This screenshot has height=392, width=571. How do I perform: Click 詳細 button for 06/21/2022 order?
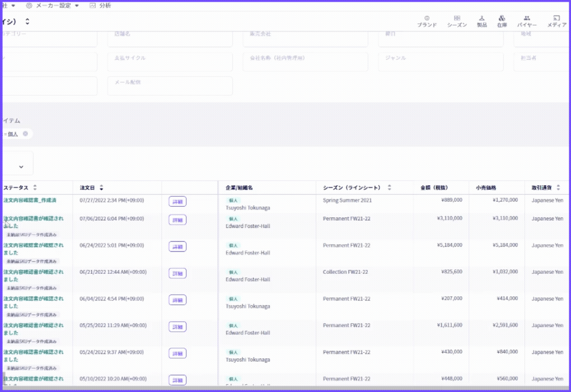[x=177, y=273]
